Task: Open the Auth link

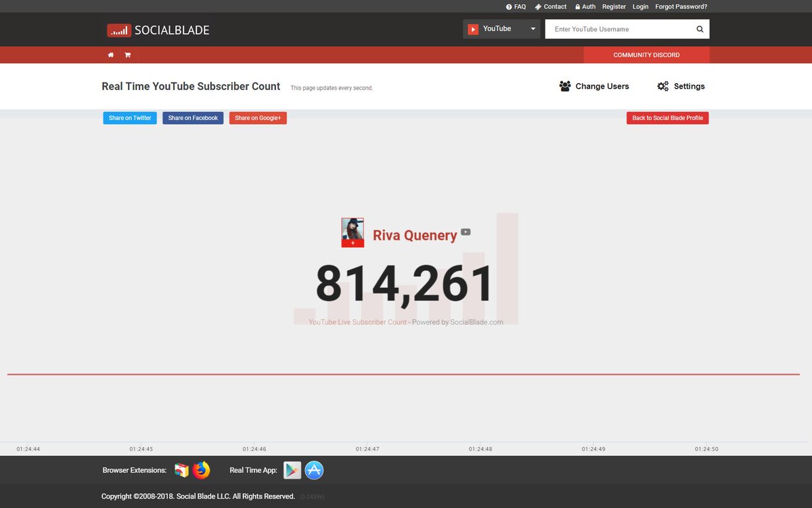Action: pyautogui.click(x=585, y=7)
